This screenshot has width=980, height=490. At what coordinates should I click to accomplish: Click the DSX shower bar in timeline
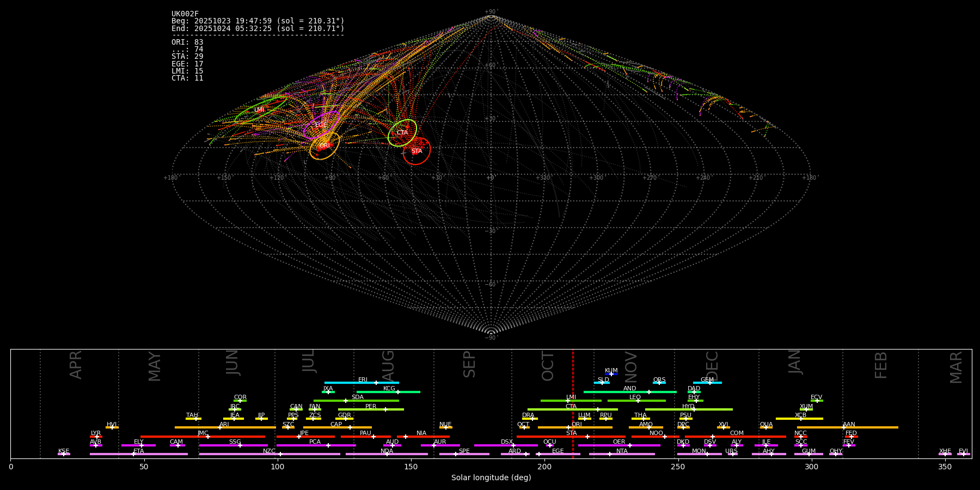[506, 445]
